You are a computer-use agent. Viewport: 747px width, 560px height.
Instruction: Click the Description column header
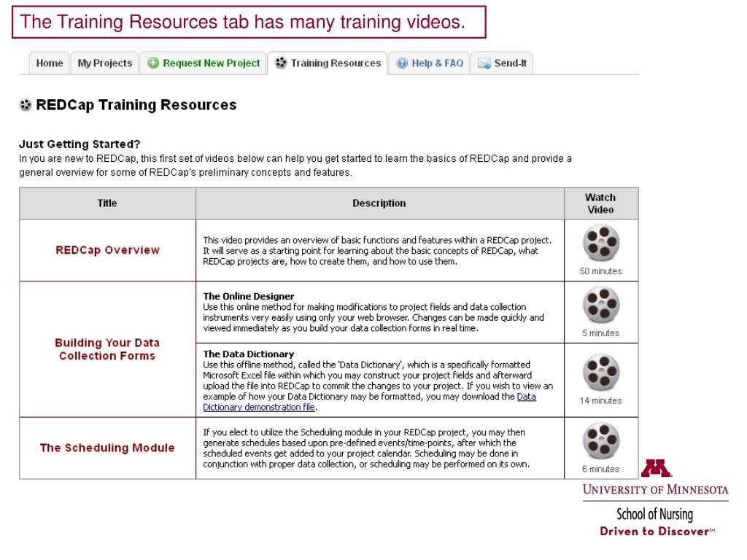(379, 203)
